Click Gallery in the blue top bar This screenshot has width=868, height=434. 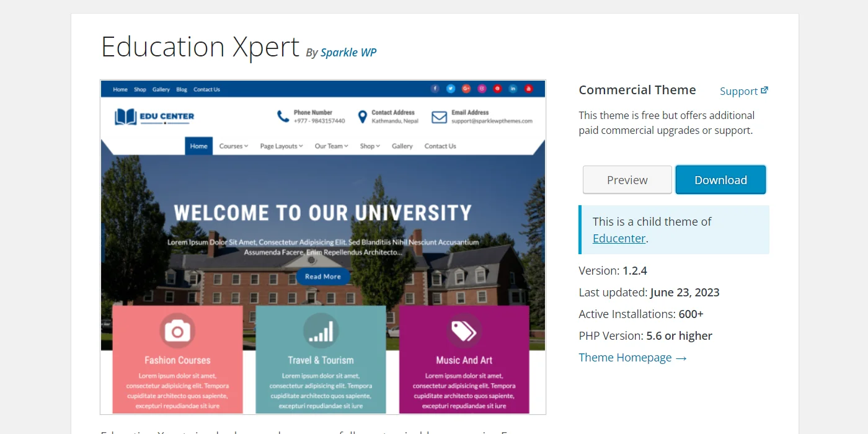point(161,89)
